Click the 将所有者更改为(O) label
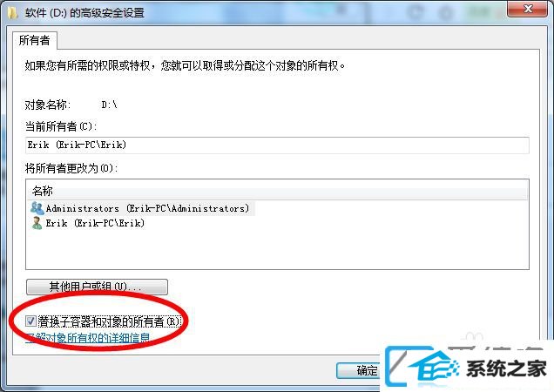Screen dimensions: 554x392 click(x=71, y=168)
